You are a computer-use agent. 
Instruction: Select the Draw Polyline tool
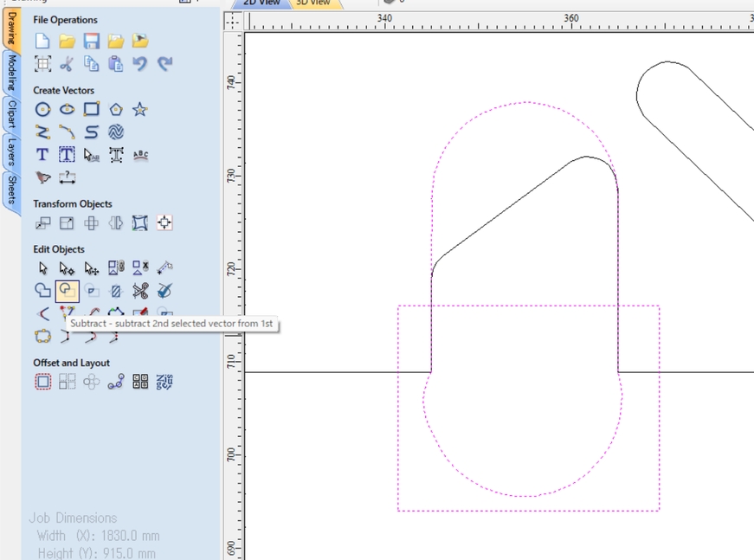[42, 132]
